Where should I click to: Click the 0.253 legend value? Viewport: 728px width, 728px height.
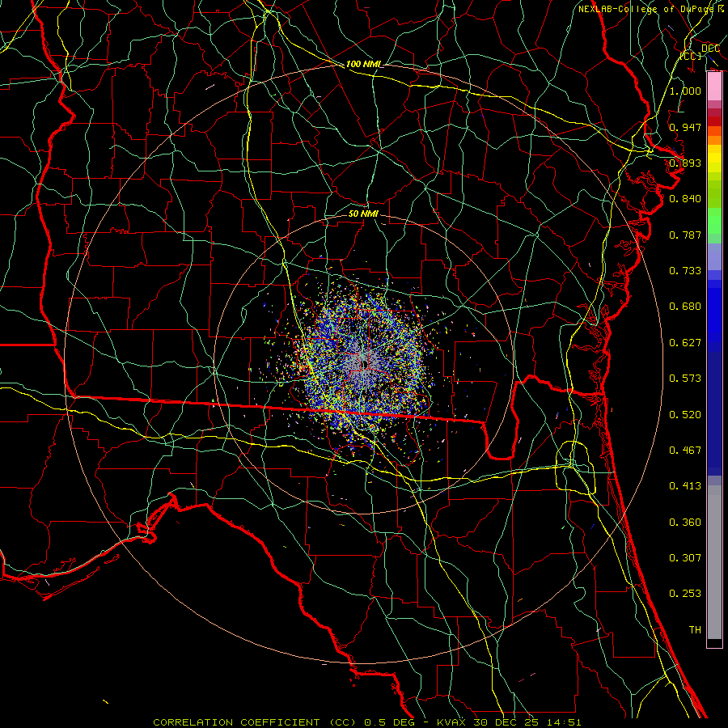pos(685,594)
